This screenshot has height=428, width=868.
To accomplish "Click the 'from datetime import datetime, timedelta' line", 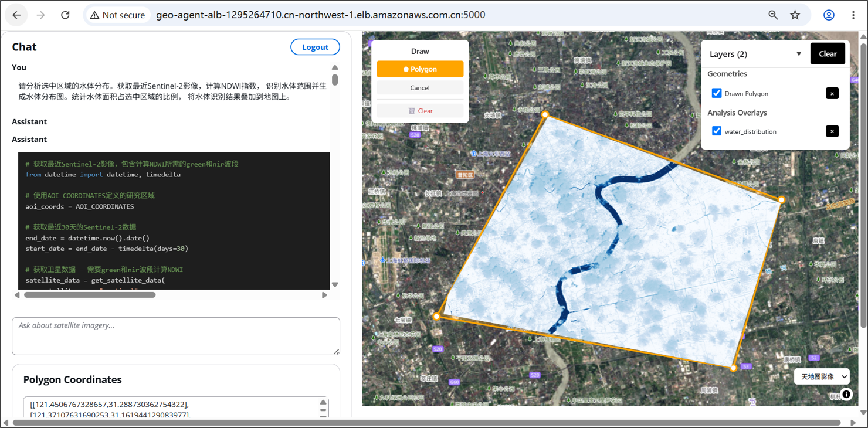I will 103,175.
